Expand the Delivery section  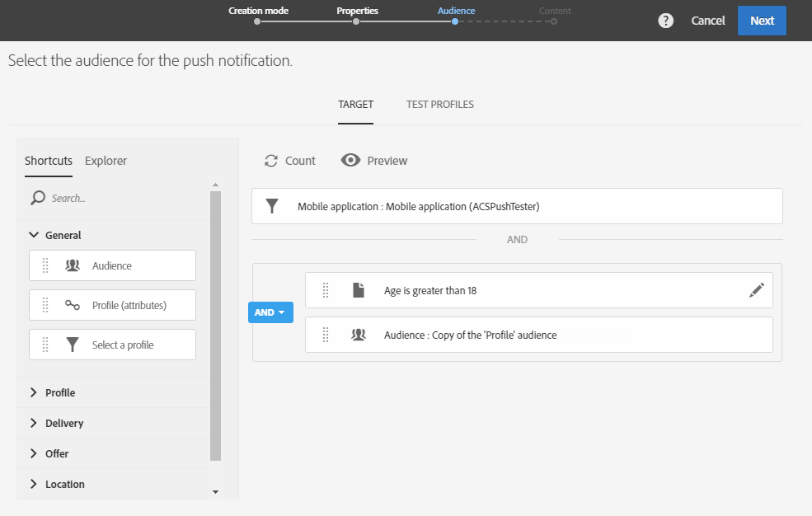[x=34, y=423]
